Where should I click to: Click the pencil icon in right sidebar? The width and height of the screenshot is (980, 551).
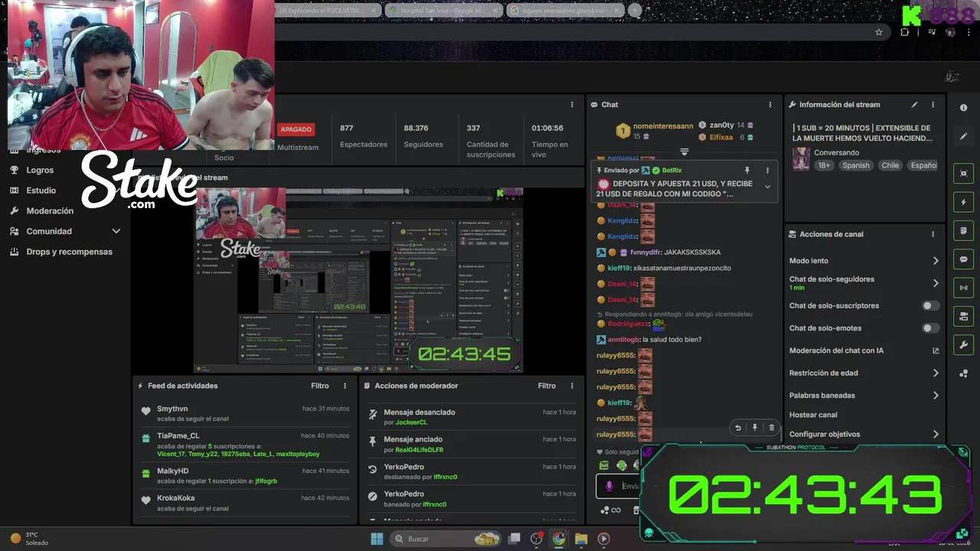(963, 136)
